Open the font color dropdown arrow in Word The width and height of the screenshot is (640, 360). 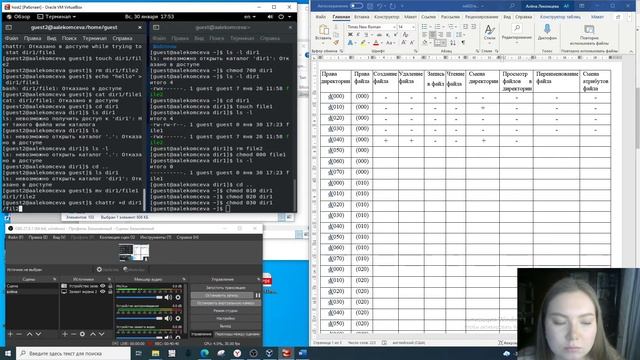(x=382, y=43)
